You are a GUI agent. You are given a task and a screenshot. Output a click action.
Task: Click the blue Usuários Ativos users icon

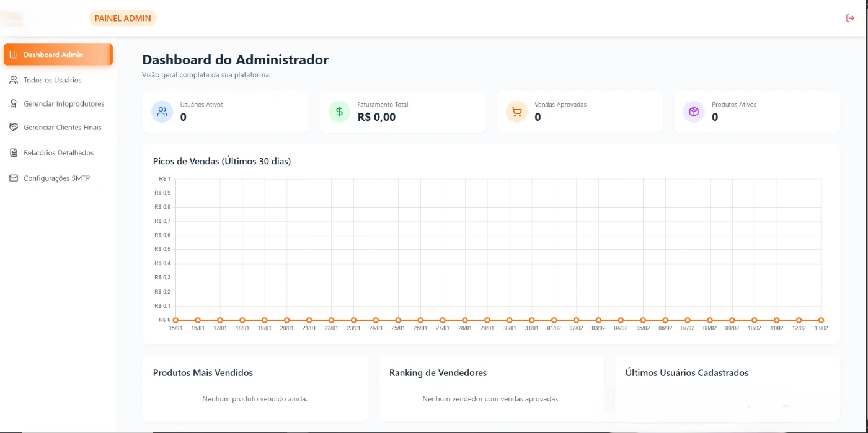point(162,112)
